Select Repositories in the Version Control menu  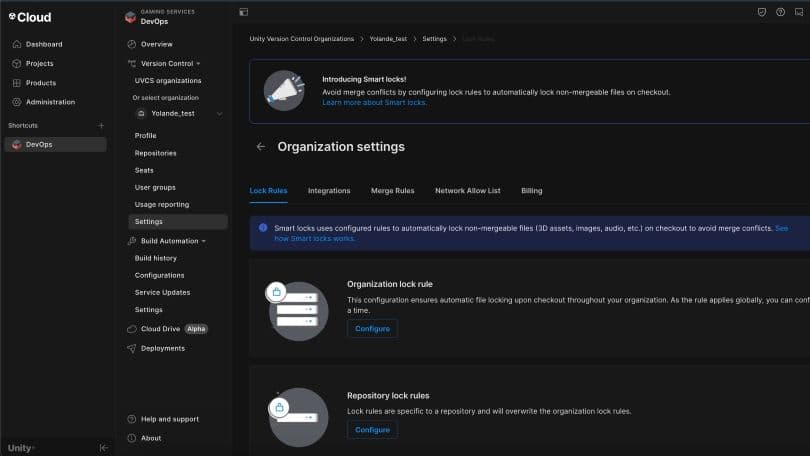pyautogui.click(x=155, y=153)
